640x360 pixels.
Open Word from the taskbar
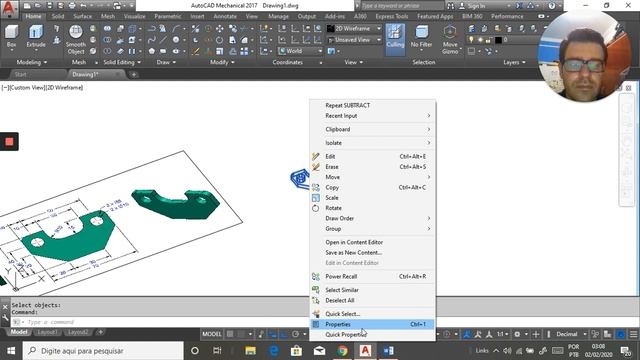point(388,351)
